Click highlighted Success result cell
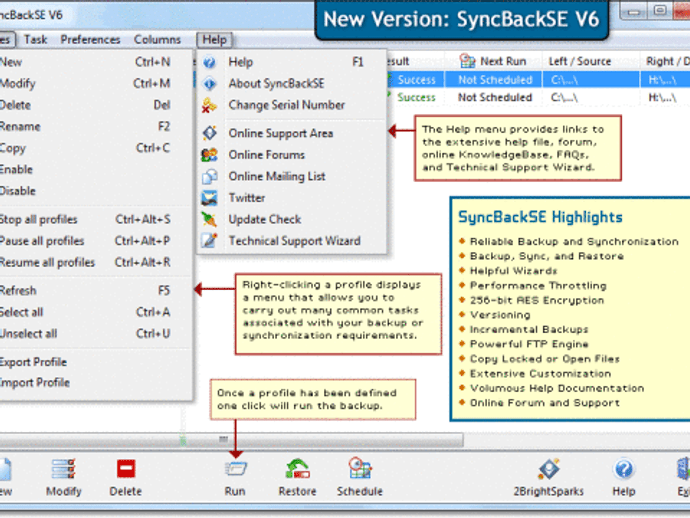 [x=416, y=80]
